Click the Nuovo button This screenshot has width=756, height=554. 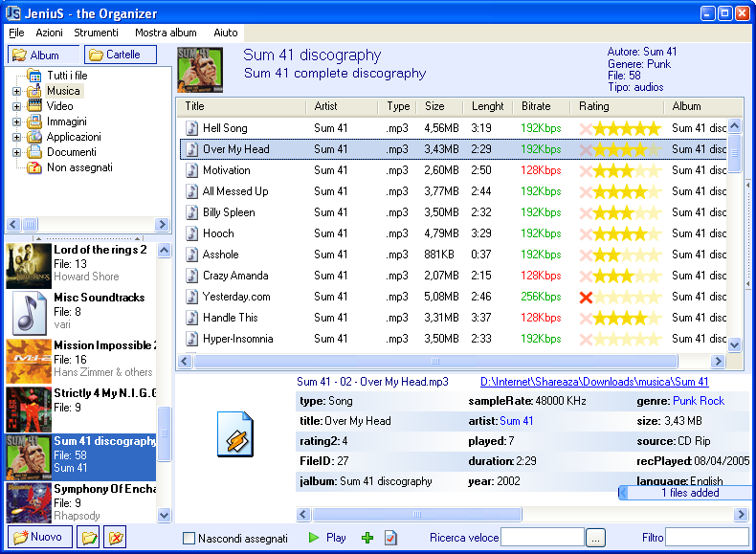pyautogui.click(x=40, y=537)
